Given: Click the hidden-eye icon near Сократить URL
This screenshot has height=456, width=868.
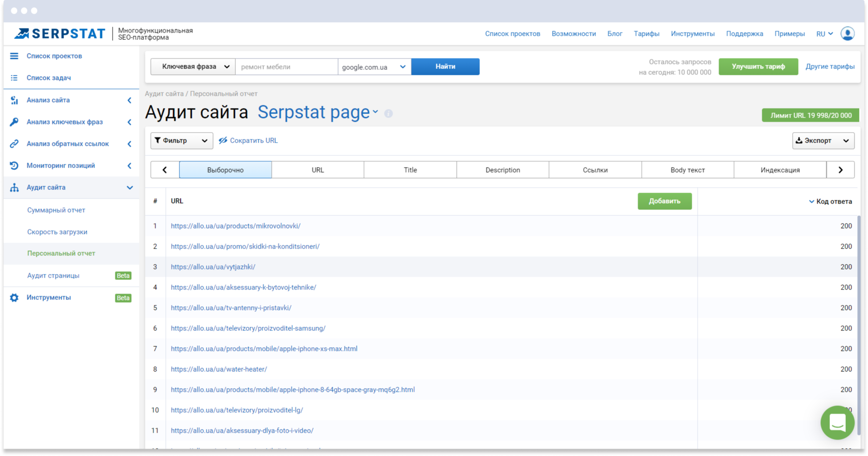Looking at the screenshot, I should pyautogui.click(x=223, y=141).
